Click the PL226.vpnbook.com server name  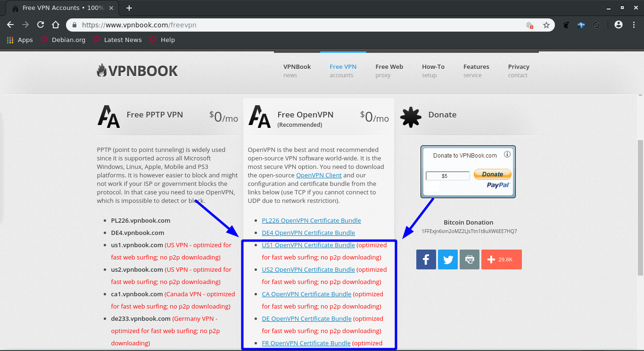pyautogui.click(x=140, y=220)
